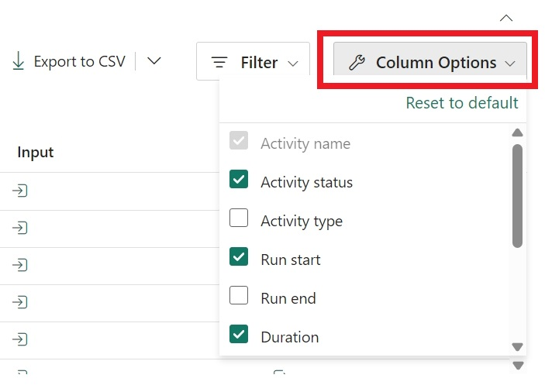Enable the Activity type column checkbox
Viewport: 545px width, 392px height.
point(239,218)
